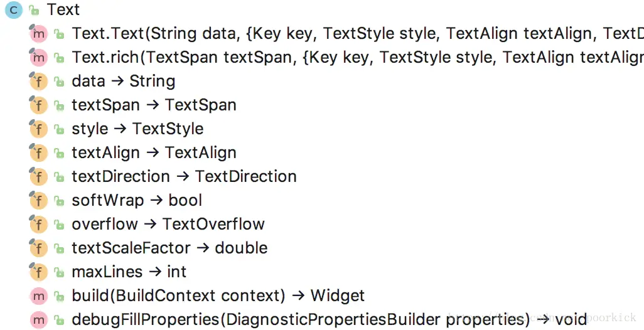
Task: Select the textAlign → TextAlign field
Action: (154, 152)
